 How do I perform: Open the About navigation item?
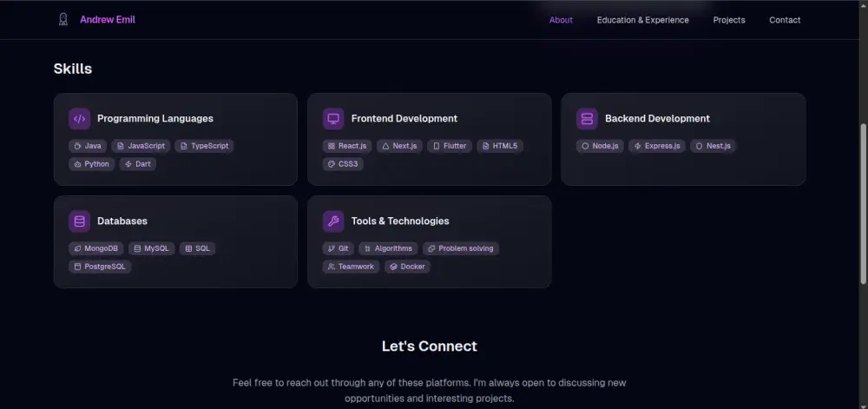pos(561,20)
